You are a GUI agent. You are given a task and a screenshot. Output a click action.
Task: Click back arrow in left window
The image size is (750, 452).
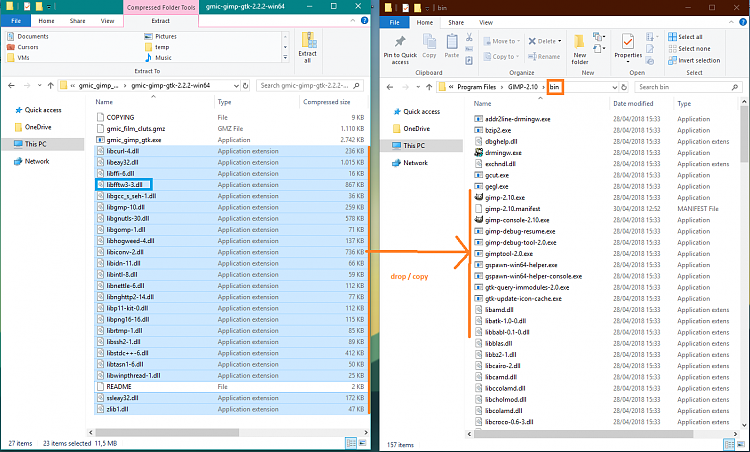click(11, 86)
